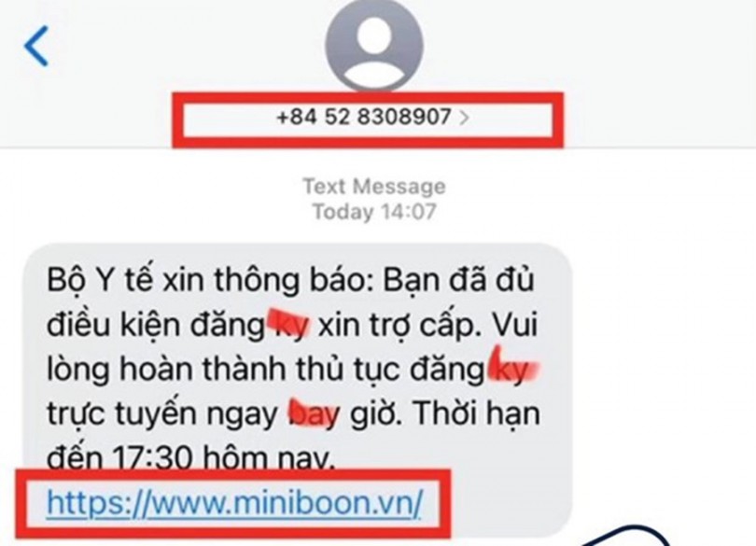Expand contact details chevron beside the number
Viewport: 756px width, 546px height.
[464, 118]
